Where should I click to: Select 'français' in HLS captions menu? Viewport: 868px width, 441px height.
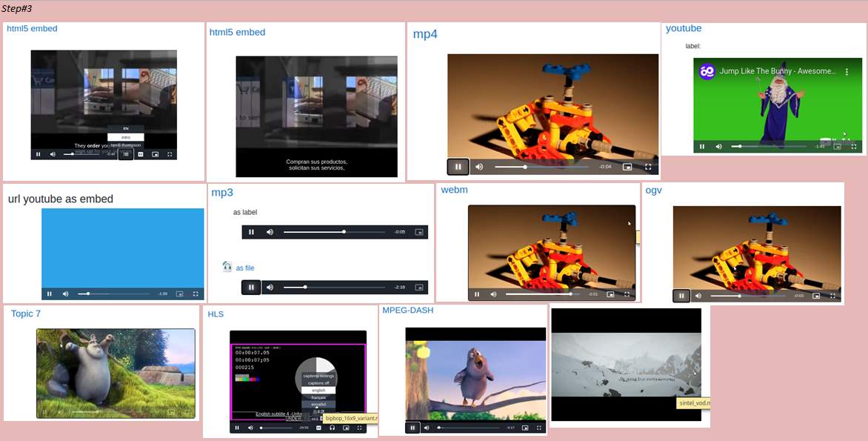[x=318, y=398]
